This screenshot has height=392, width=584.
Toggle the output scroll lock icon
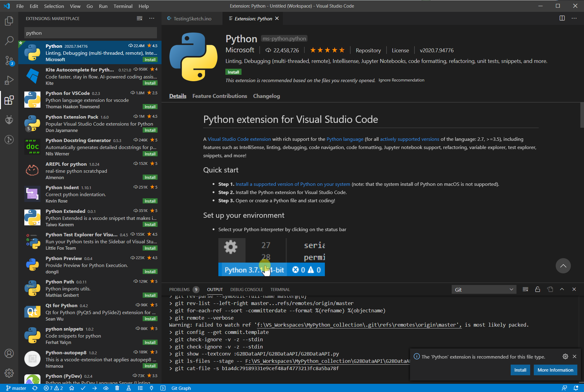537,290
